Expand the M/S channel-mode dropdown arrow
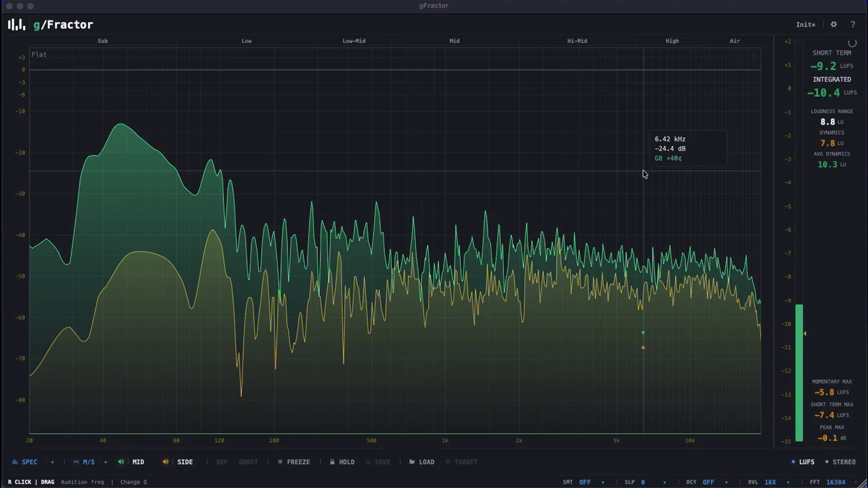The image size is (868, 488). [x=105, y=462]
